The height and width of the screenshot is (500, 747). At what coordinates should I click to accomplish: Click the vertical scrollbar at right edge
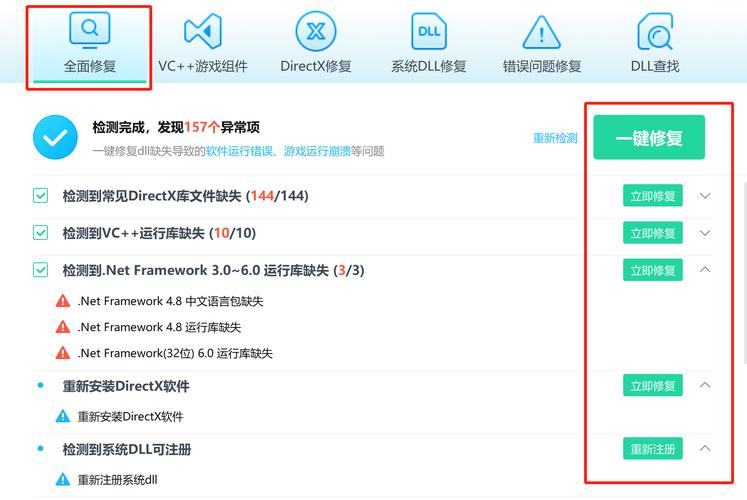(745, 271)
